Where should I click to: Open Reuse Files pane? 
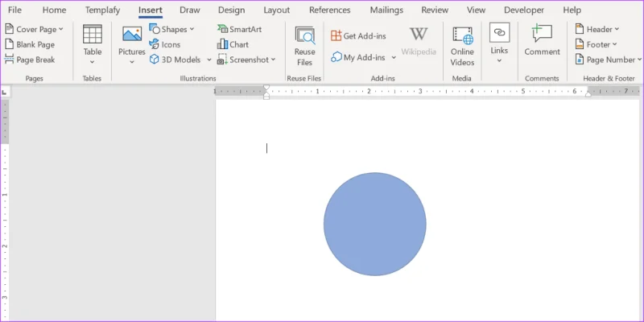pyautogui.click(x=305, y=45)
